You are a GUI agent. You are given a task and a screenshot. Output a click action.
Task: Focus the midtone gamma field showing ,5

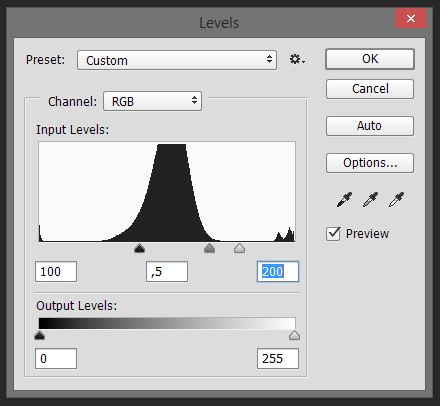pos(167,272)
